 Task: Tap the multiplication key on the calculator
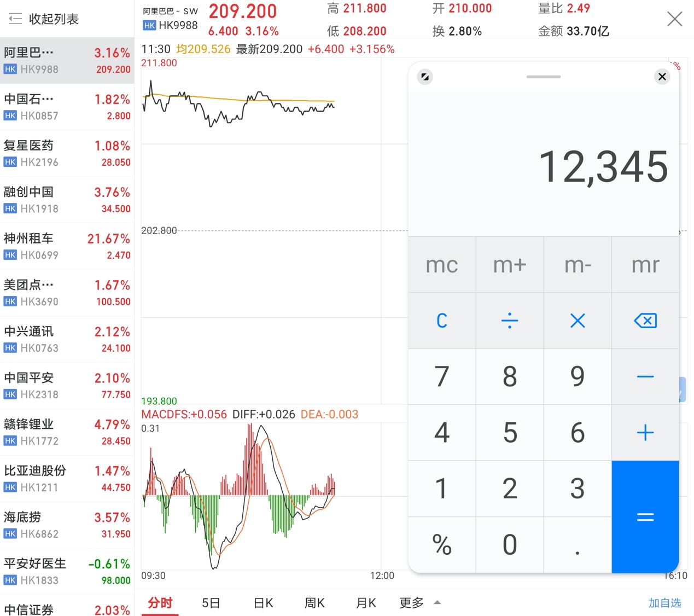[577, 321]
